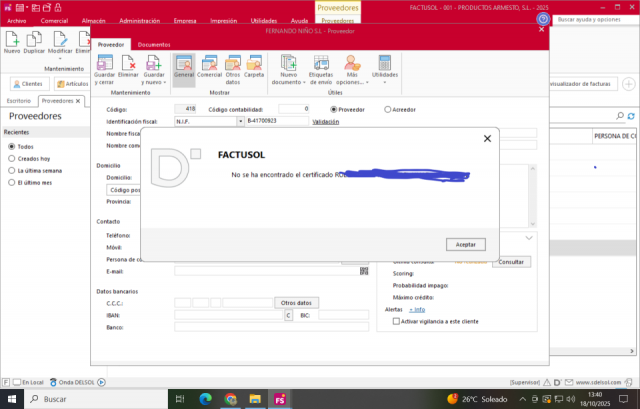Click the FactuSOL icon in the taskbar
Viewport: 640px width, 409px height.
click(280, 399)
